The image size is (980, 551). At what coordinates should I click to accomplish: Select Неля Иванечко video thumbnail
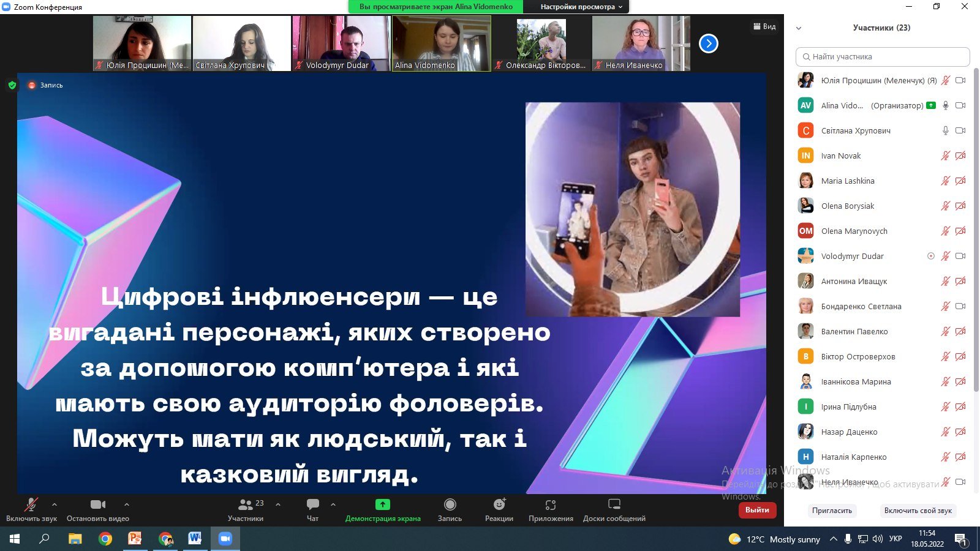641,43
